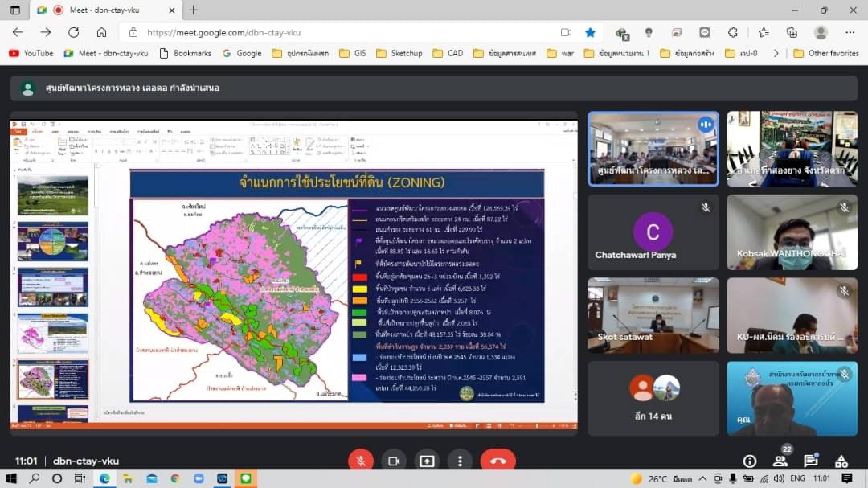Open the 14 other participants tile

tap(653, 398)
